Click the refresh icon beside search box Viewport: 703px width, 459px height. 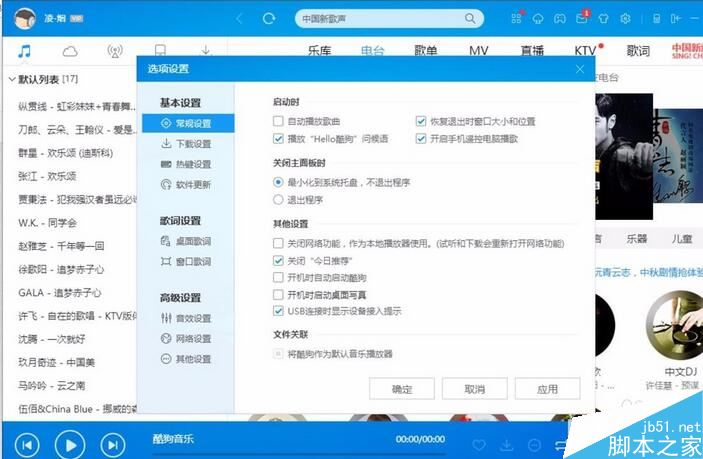(x=269, y=18)
